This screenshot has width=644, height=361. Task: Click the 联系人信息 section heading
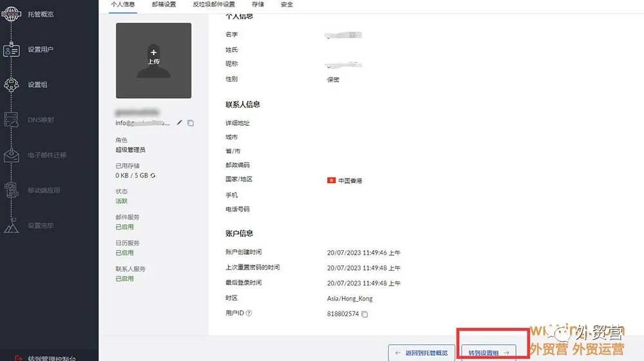pyautogui.click(x=242, y=104)
